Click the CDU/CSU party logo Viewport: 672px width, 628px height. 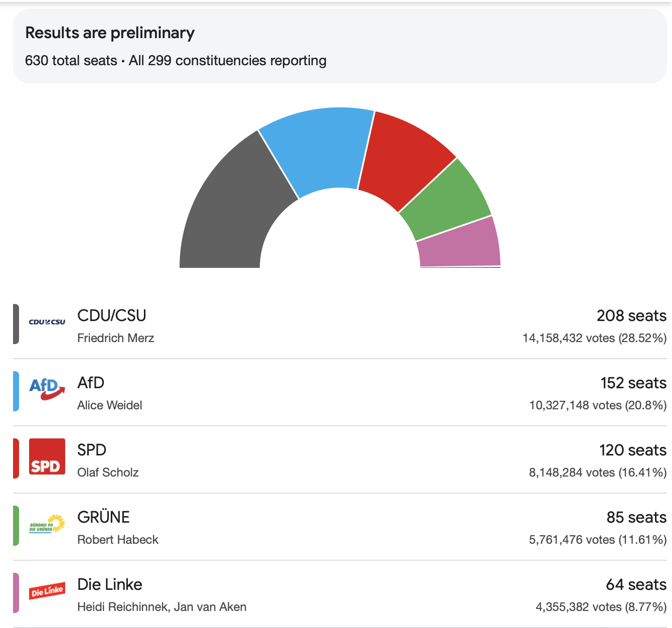47,322
